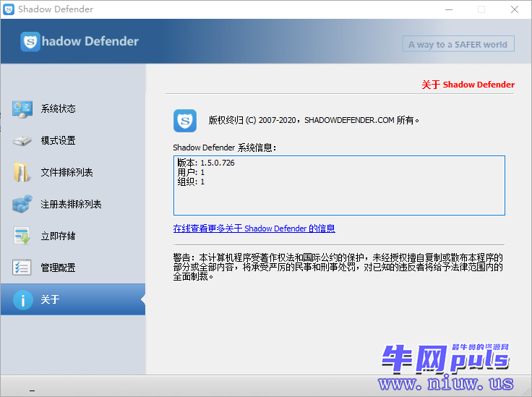Click inside the system information text box
Image resolution: width=532 pixels, height=397 pixels.
click(339, 186)
